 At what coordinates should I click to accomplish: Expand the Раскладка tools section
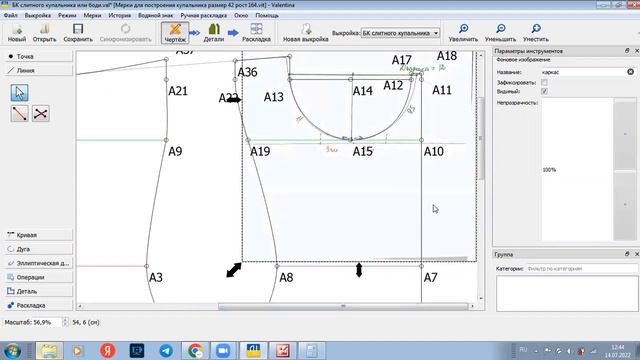pyautogui.click(x=39, y=305)
